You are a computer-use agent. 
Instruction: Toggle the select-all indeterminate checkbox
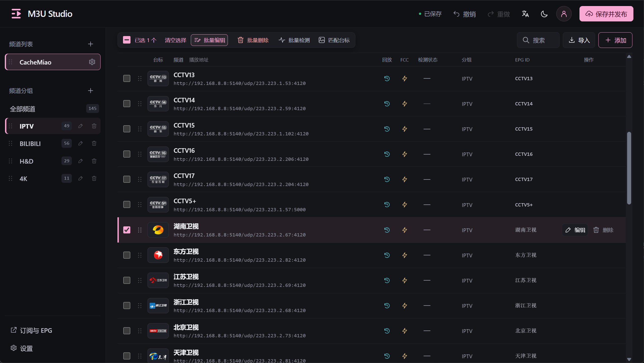[127, 40]
